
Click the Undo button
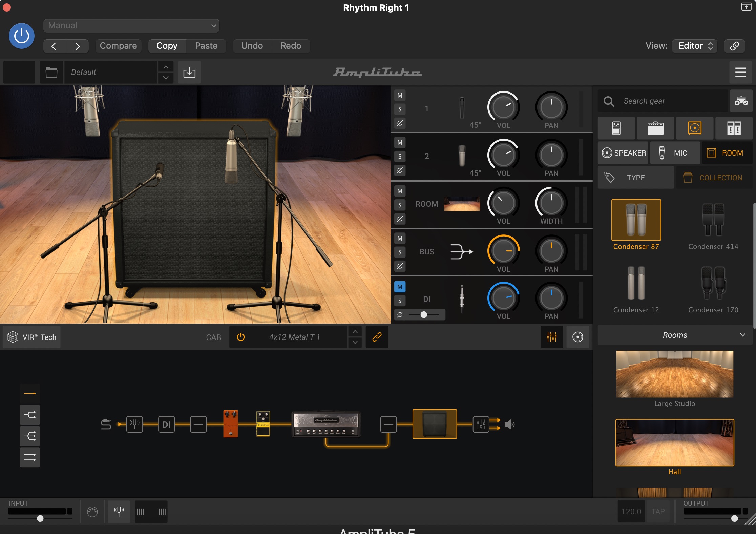(x=252, y=46)
